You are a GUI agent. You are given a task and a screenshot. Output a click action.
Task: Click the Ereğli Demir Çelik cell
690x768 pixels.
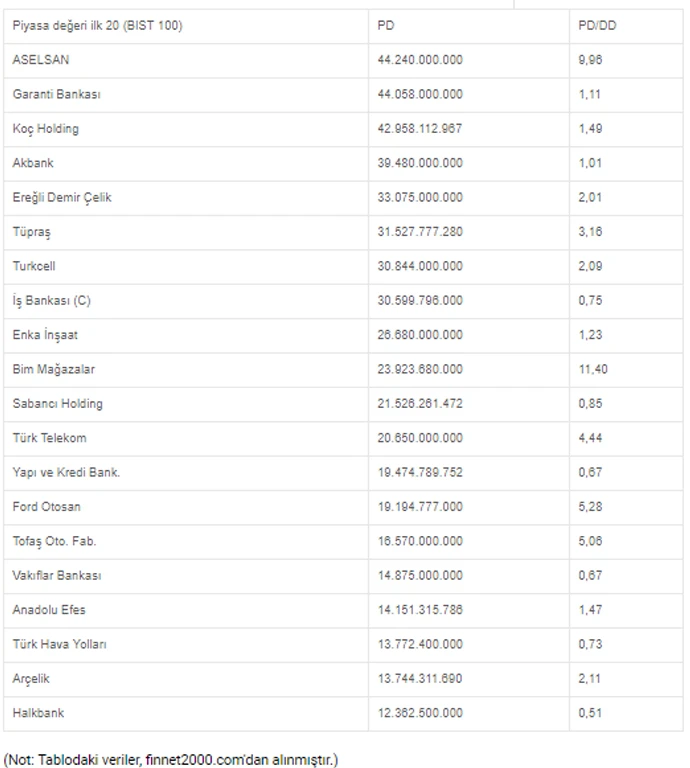point(62,197)
